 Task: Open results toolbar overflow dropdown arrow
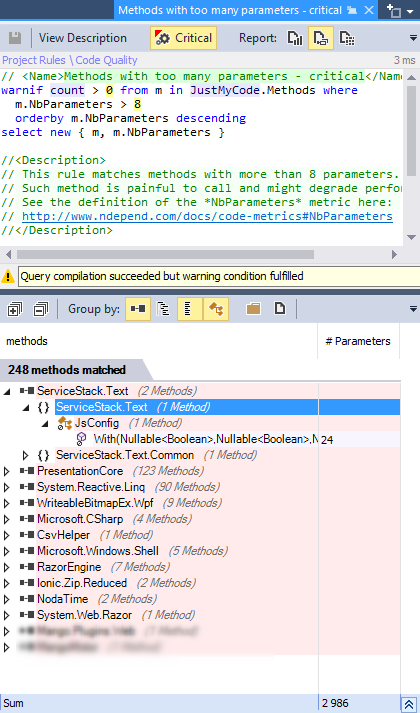click(x=414, y=309)
